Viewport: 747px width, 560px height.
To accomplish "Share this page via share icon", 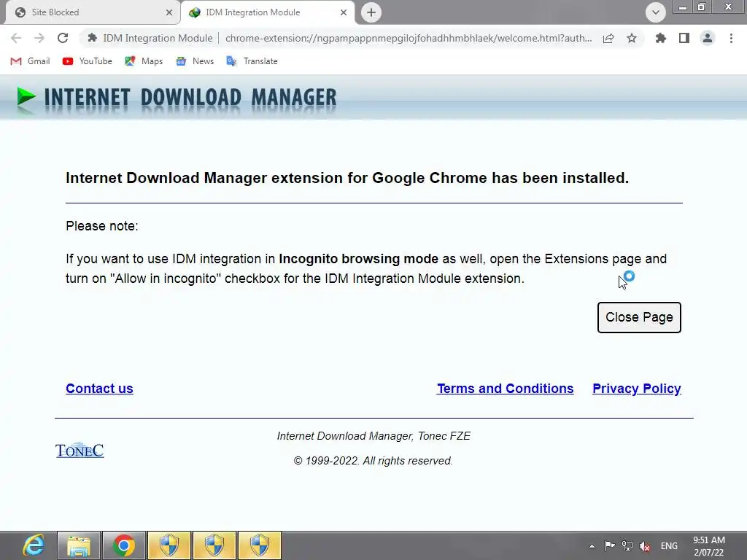I will [608, 38].
